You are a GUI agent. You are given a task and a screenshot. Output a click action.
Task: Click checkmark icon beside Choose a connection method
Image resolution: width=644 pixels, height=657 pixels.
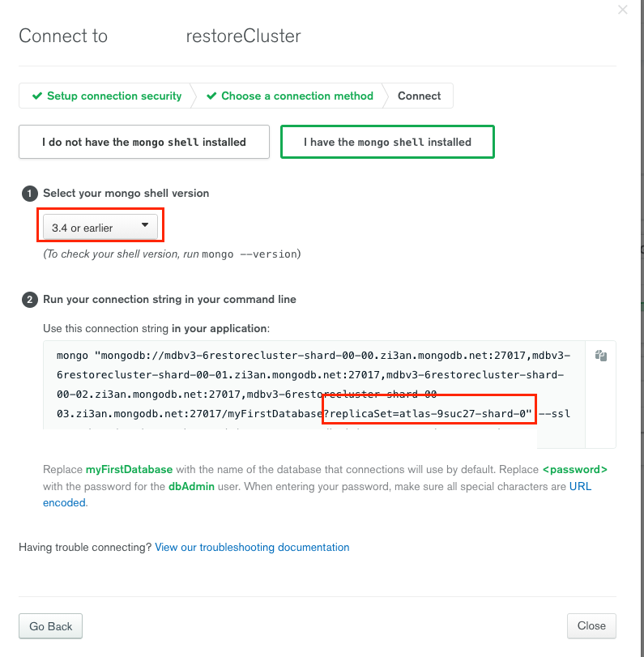[x=211, y=96]
